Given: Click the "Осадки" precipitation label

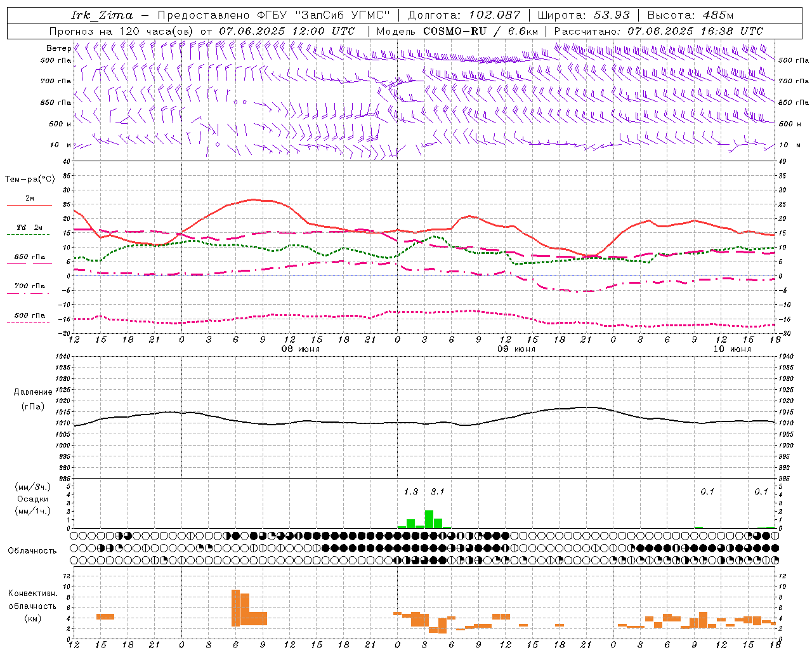Looking at the screenshot, I should (x=33, y=499).
